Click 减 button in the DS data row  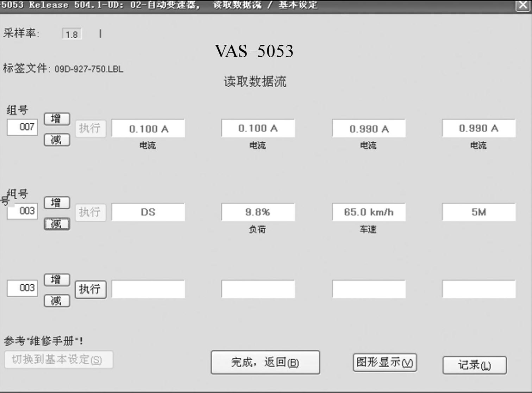[57, 224]
